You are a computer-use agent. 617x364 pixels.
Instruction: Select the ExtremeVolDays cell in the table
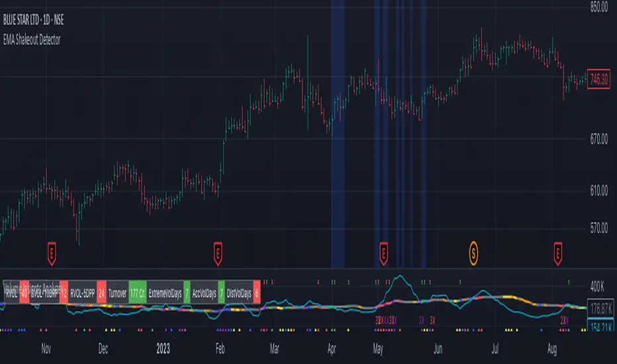tap(165, 293)
